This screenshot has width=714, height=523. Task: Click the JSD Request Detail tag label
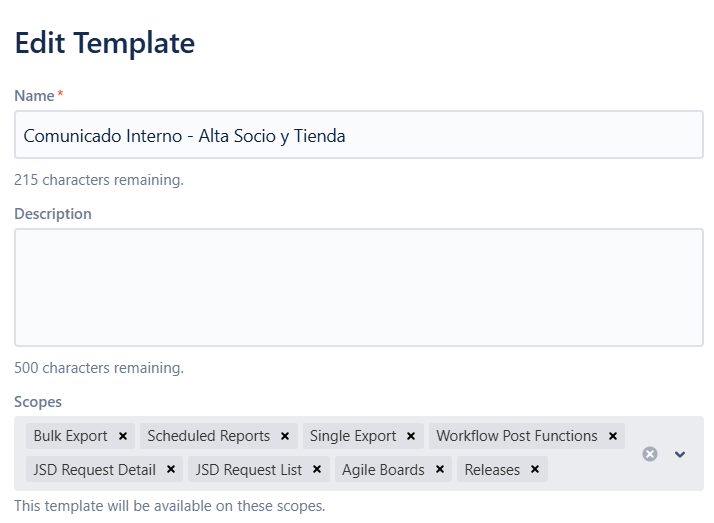pyautogui.click(x=94, y=469)
